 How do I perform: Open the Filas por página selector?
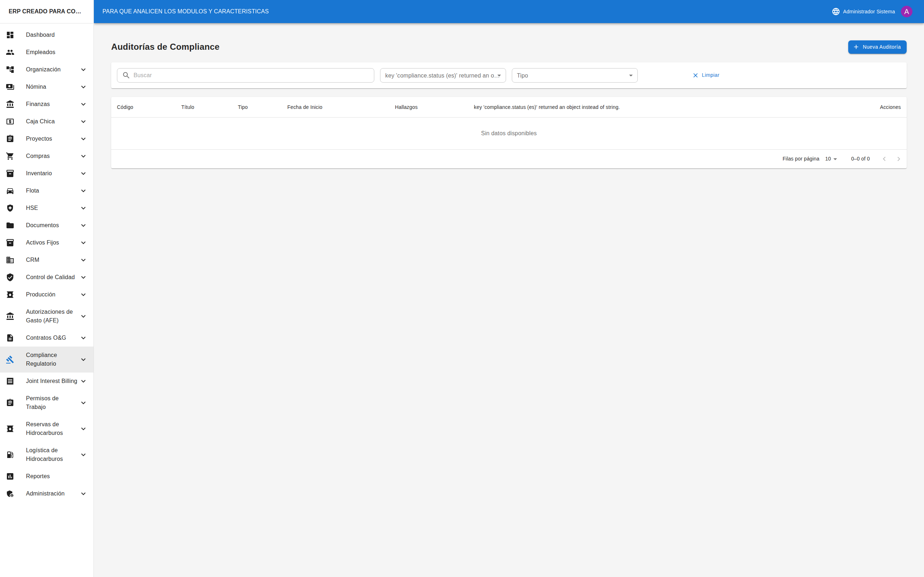[831, 159]
